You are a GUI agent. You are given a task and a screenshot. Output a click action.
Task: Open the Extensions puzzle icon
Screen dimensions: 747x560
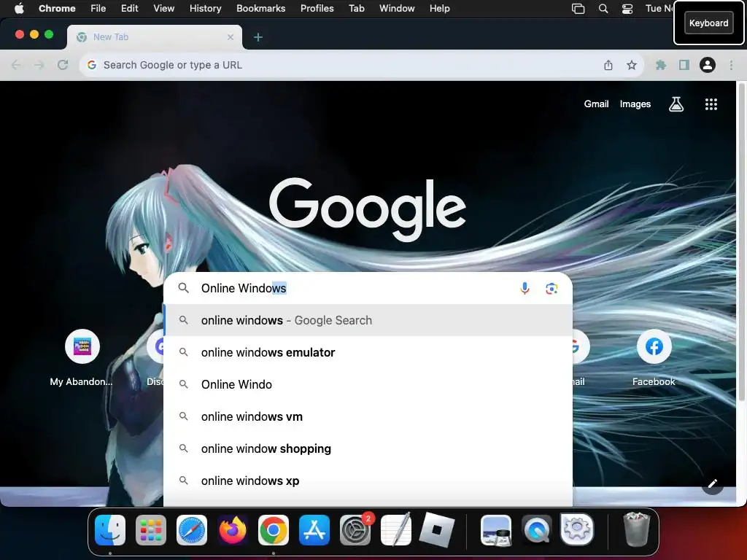pos(661,65)
